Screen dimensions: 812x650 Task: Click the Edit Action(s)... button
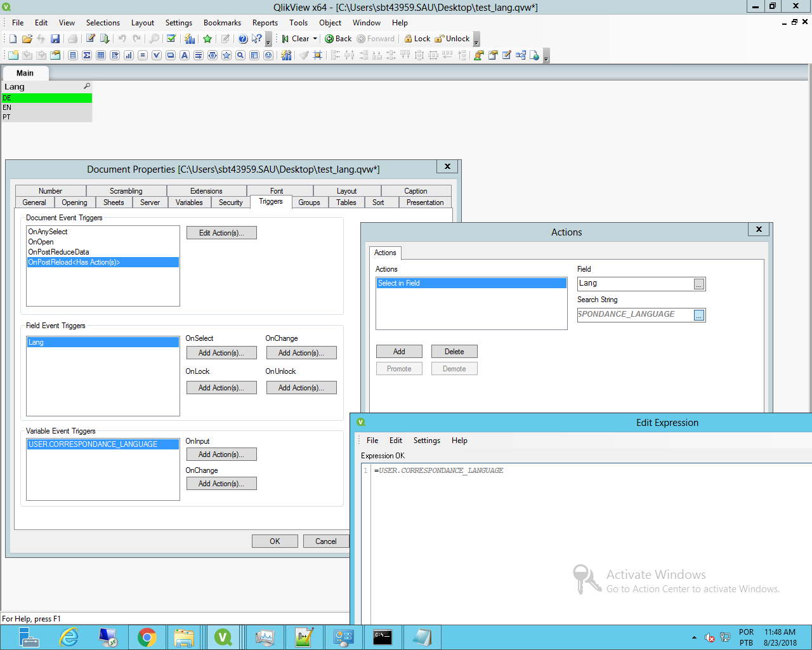coord(221,233)
